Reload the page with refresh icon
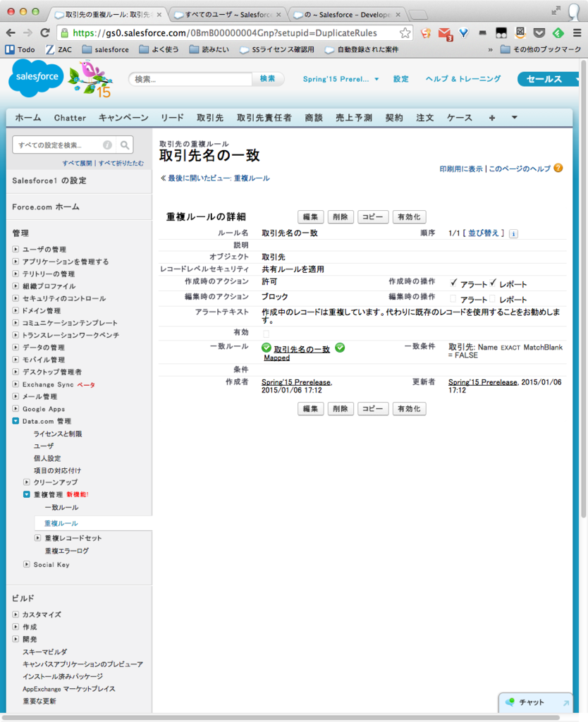Screen dimensions: 588x722 [x=45, y=32]
